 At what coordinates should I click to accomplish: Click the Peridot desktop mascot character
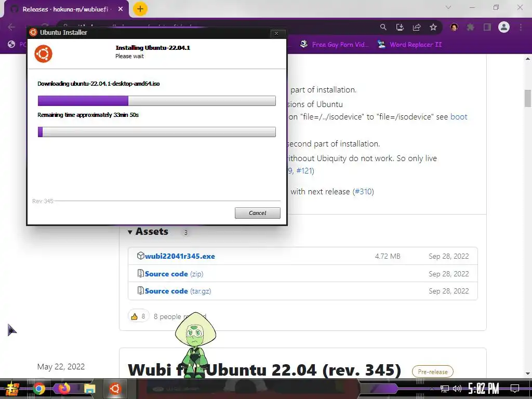[195, 344]
